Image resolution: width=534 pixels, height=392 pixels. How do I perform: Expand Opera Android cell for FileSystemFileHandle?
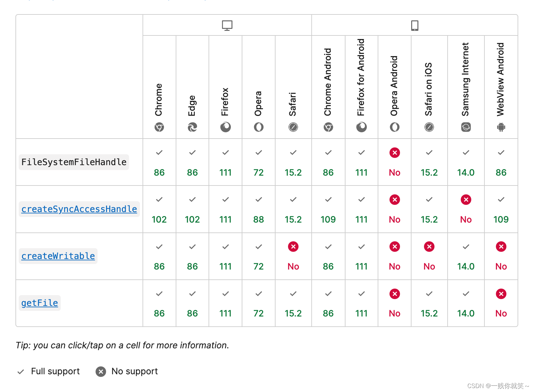click(x=395, y=162)
